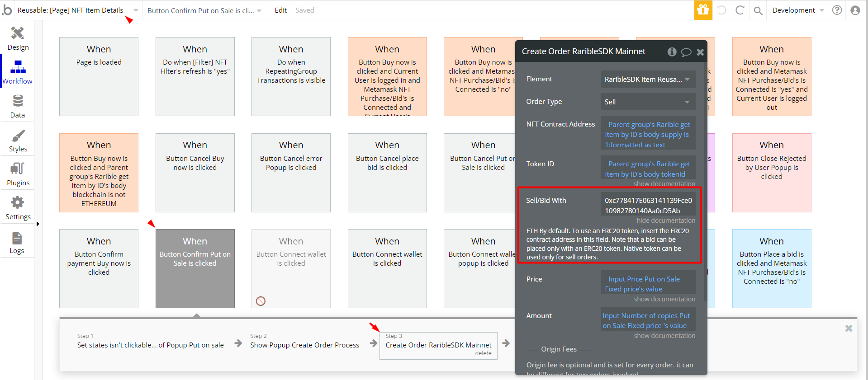The image size is (868, 380).
Task: Select Button Cancel error Popup event
Action: point(291,173)
